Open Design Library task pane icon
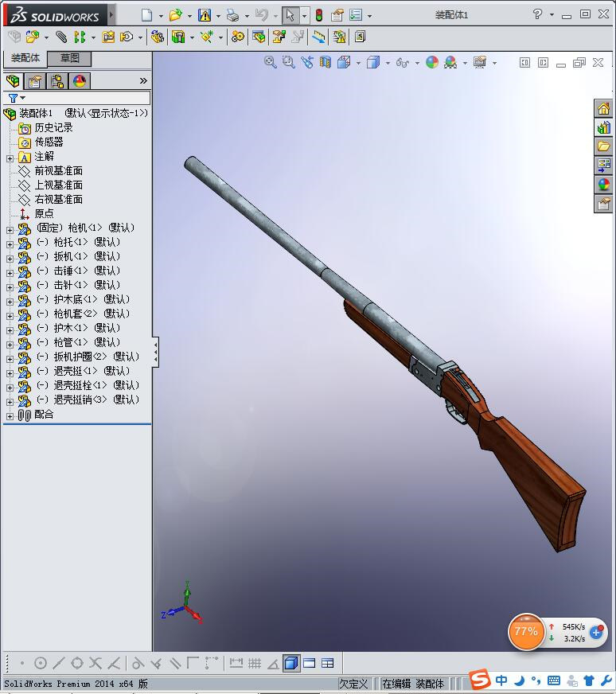The width and height of the screenshot is (616, 694). (603, 128)
